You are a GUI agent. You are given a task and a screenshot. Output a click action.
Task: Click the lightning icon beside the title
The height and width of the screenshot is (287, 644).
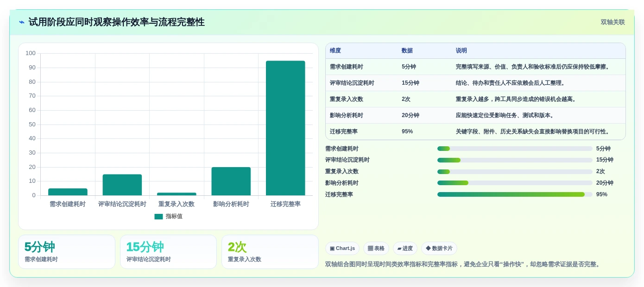(x=22, y=22)
